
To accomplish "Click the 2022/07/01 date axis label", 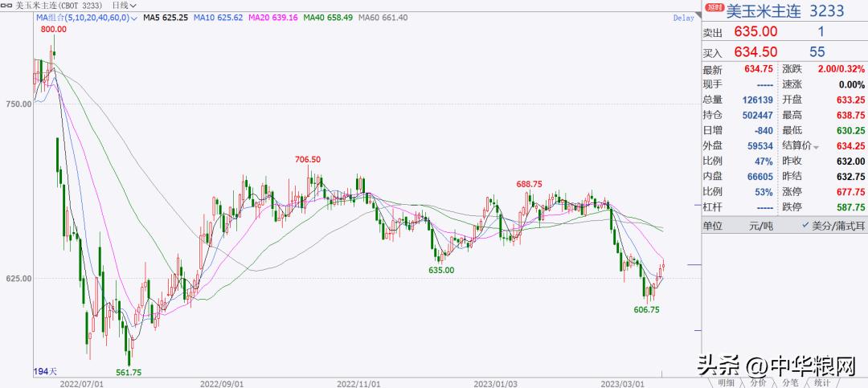I will [x=81, y=383].
